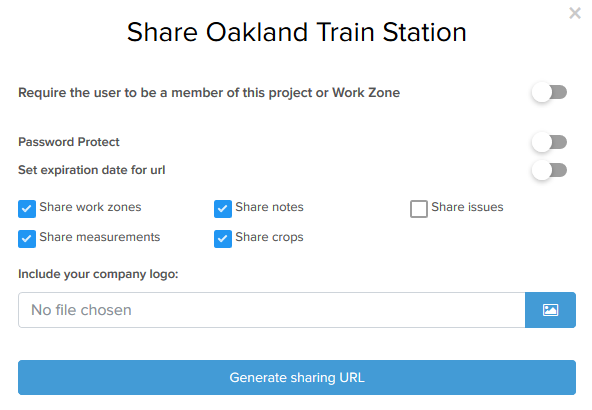Check the Share issues checkbox
Viewport: 592px width, 410px height.
(419, 209)
